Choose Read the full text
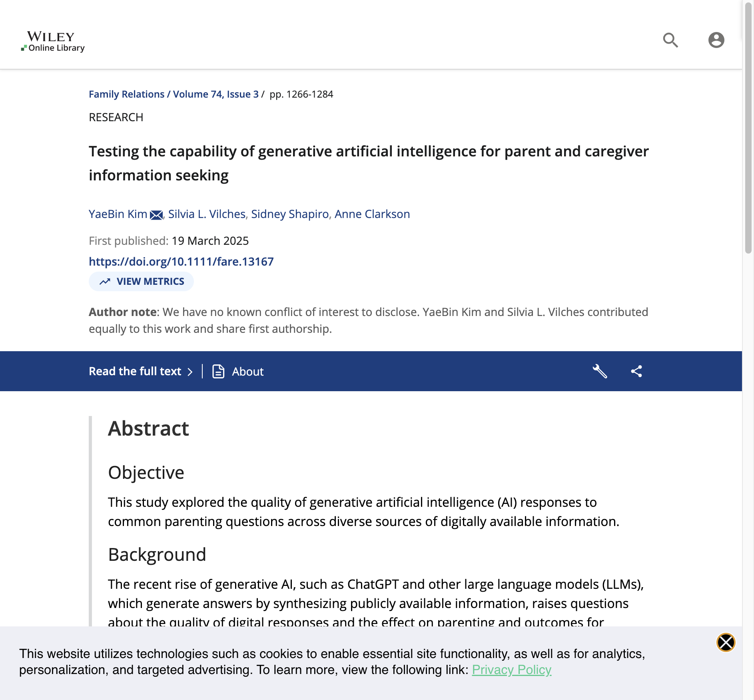754x700 pixels. click(x=134, y=371)
